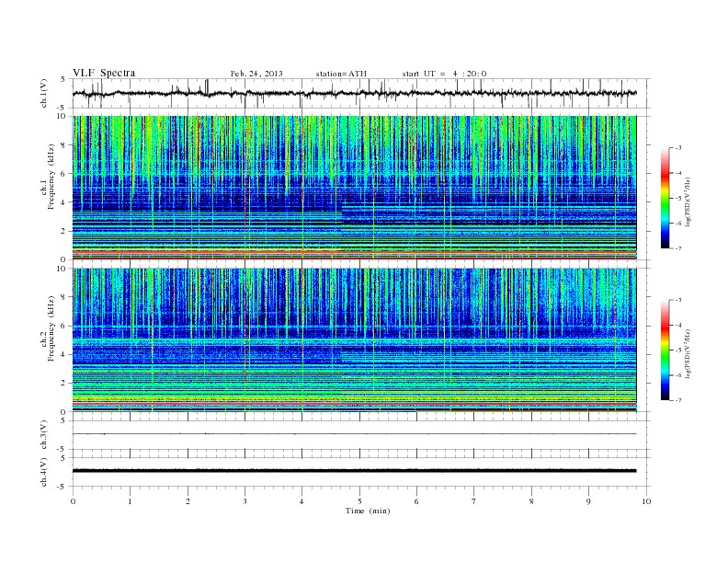
Task: Click the "VLF Spectra" title text
Action: (x=104, y=73)
